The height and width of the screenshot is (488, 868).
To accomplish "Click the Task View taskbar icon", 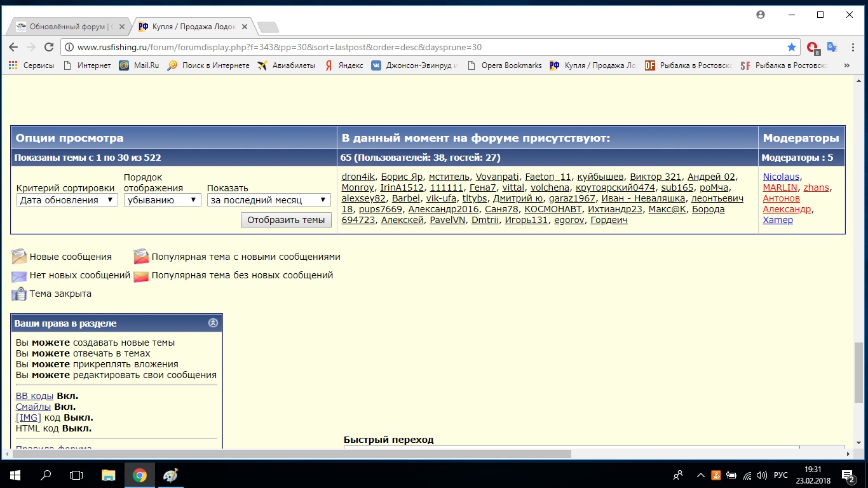I will click(76, 475).
